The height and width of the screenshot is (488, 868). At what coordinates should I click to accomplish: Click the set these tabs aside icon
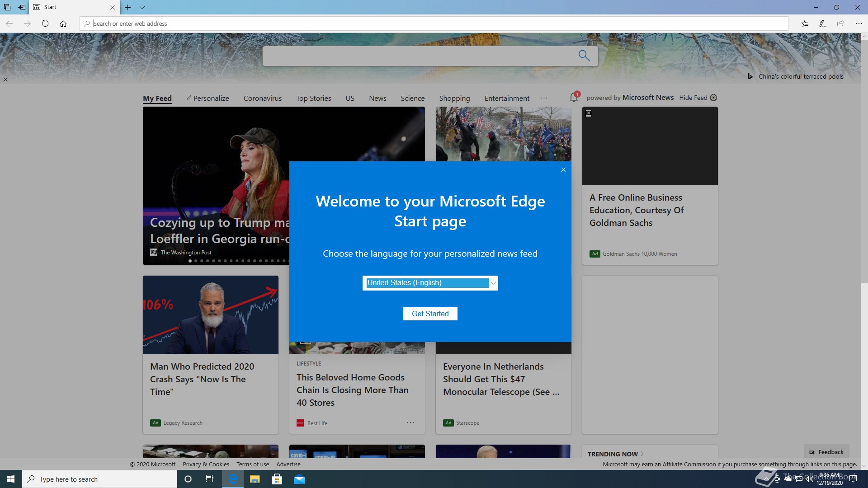click(x=22, y=7)
